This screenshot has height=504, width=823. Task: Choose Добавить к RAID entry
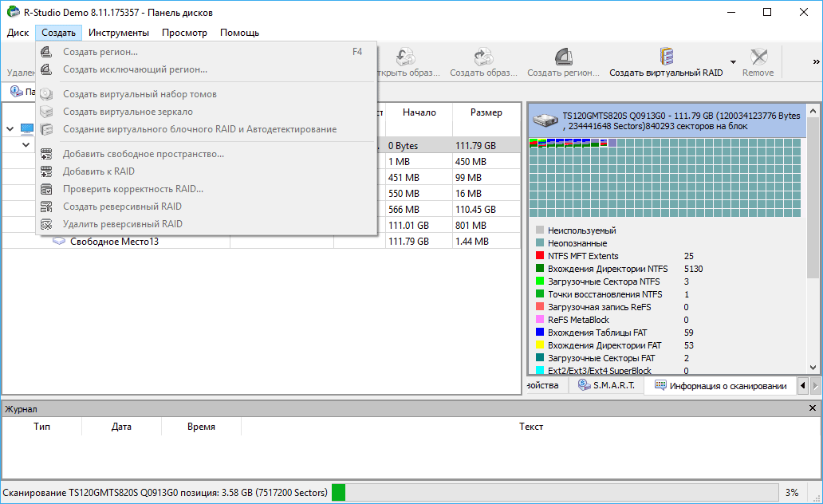coord(207,171)
